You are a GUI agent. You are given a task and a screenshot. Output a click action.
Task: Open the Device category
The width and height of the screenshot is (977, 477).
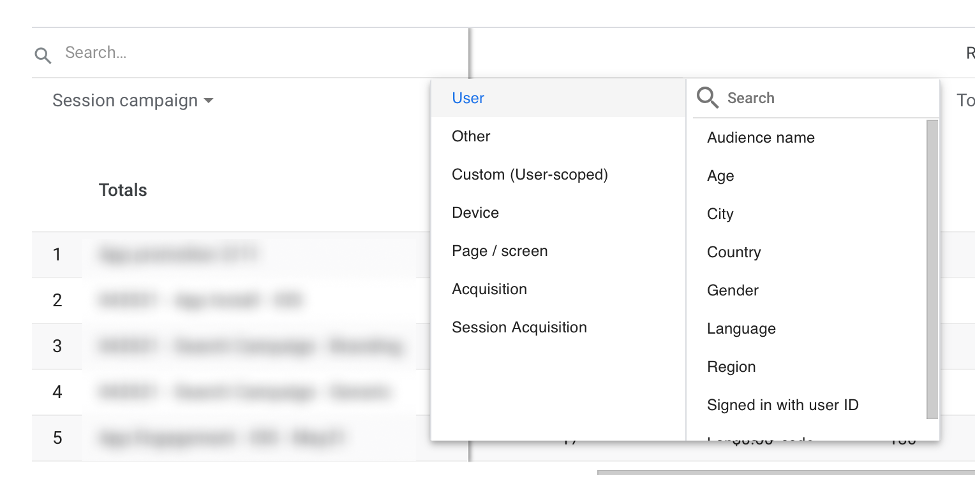click(x=475, y=213)
